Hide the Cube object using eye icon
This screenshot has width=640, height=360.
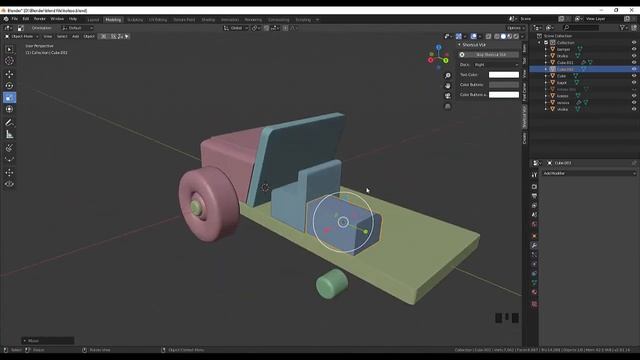pos(634,76)
